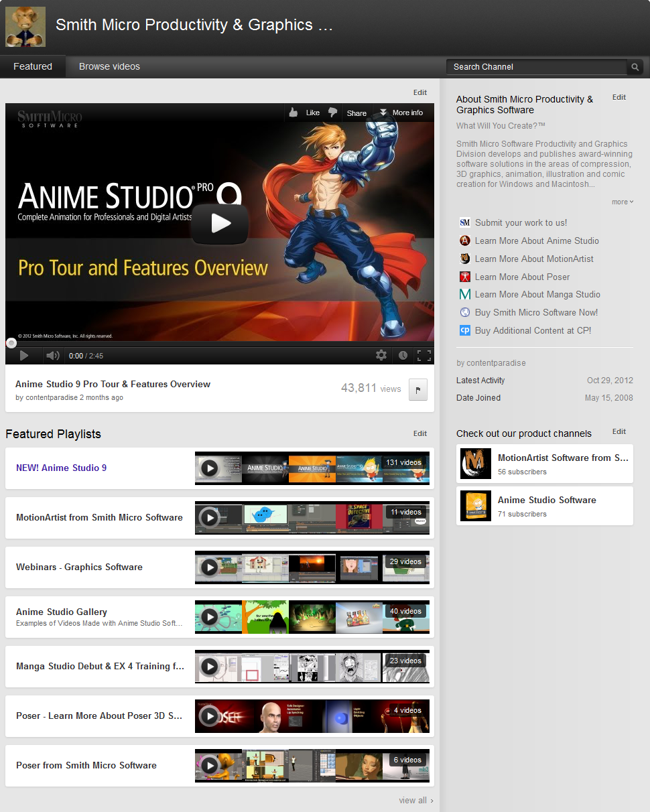
Task: Click Share on the video player
Action: pos(356,113)
